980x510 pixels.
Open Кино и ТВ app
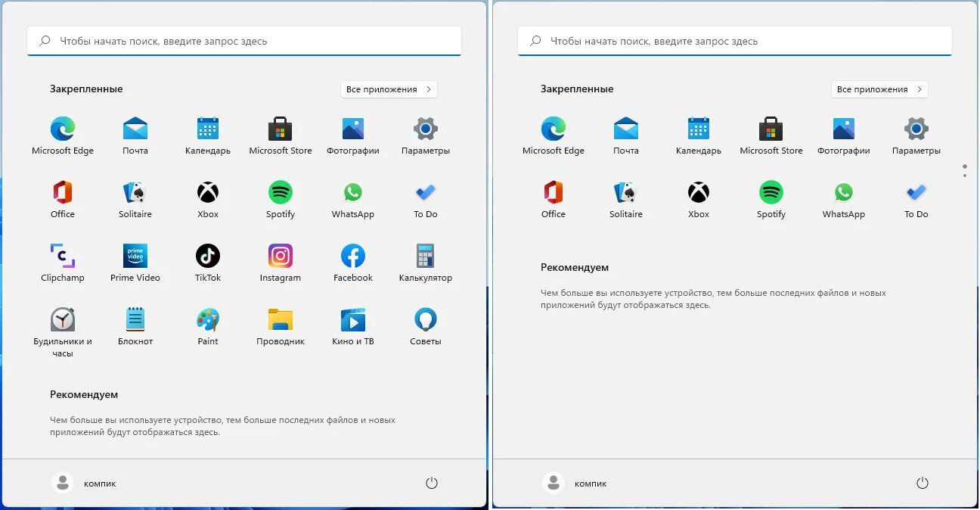[353, 327]
